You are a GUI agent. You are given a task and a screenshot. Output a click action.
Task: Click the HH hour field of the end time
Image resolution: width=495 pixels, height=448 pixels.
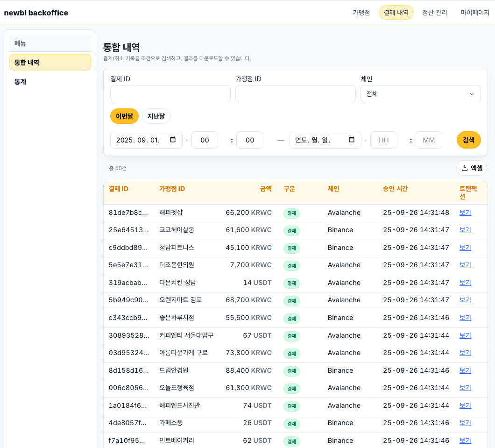click(383, 140)
